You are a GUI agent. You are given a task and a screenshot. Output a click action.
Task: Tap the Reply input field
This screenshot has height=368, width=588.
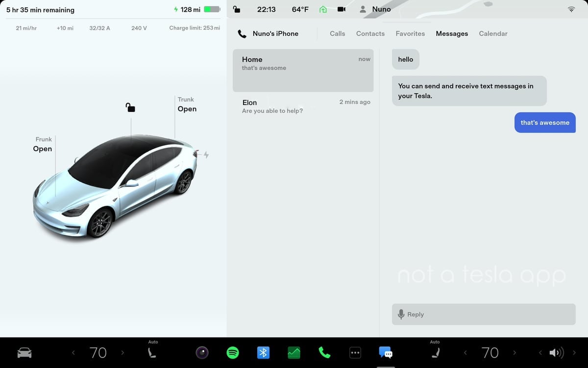[x=484, y=314]
